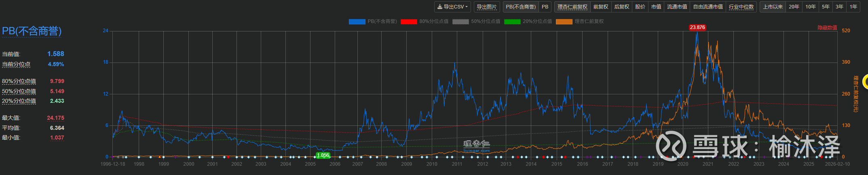Choose the 行业中位数 overlay option
Screen dimensions: 868x175
(x=741, y=7)
